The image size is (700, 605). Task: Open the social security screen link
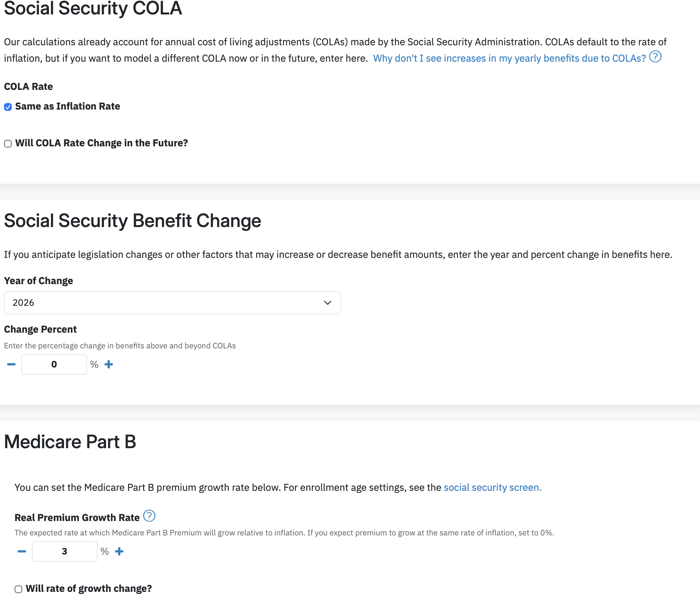tap(492, 488)
